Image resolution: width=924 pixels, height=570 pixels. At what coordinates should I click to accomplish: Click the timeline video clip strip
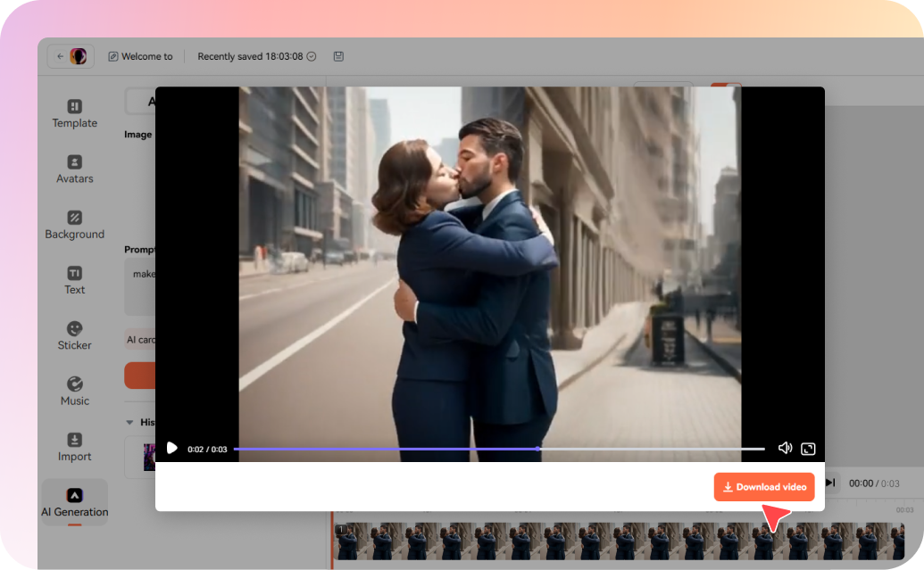point(619,541)
